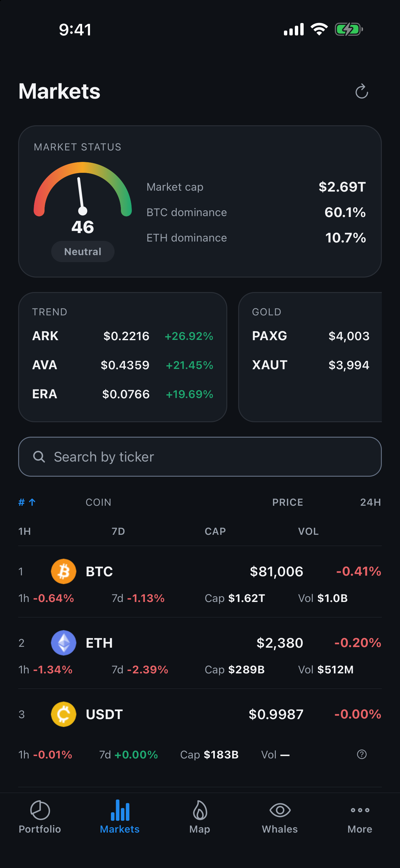Toggle rank sort with # arrow header

[27, 502]
